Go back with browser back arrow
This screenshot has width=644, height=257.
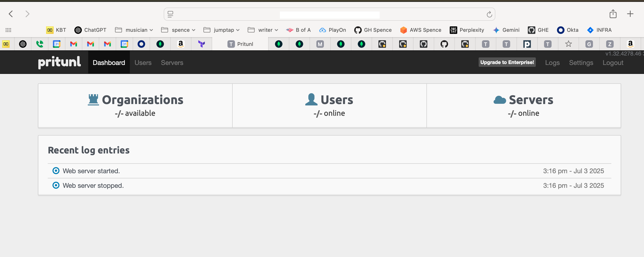point(11,14)
